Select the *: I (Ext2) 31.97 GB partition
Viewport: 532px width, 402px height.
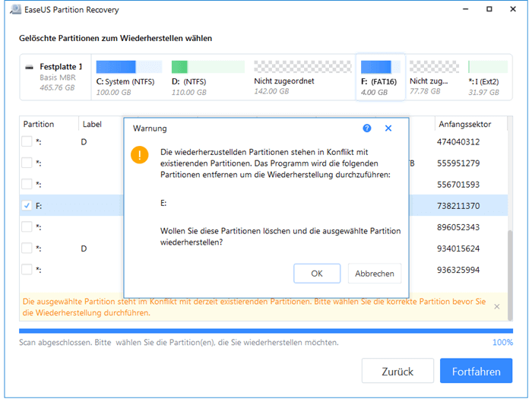point(488,78)
